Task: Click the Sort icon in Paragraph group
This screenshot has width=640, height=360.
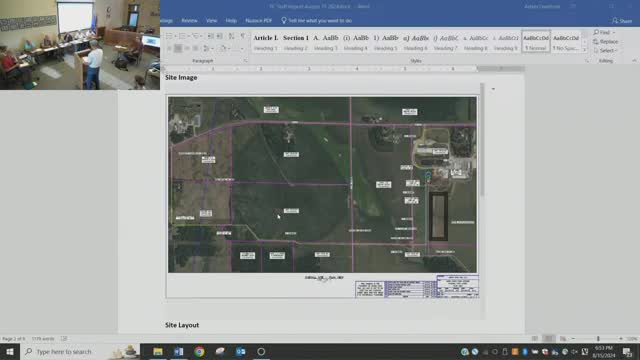Action: 231,36
